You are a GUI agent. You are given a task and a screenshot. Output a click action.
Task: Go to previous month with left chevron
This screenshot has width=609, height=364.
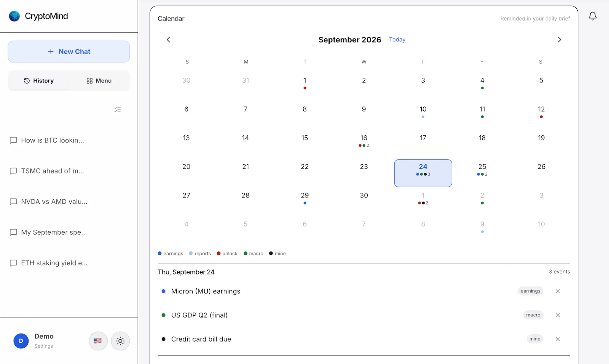[x=168, y=40]
